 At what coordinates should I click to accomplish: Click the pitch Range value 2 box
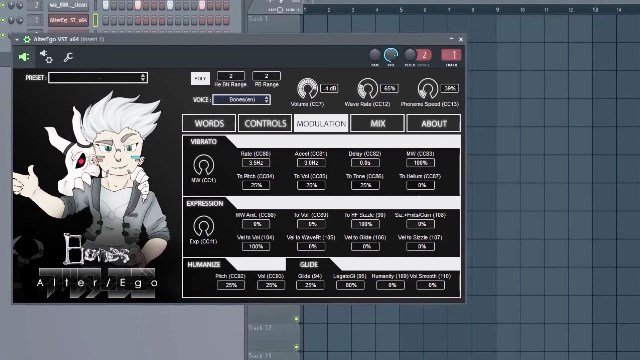click(x=424, y=55)
